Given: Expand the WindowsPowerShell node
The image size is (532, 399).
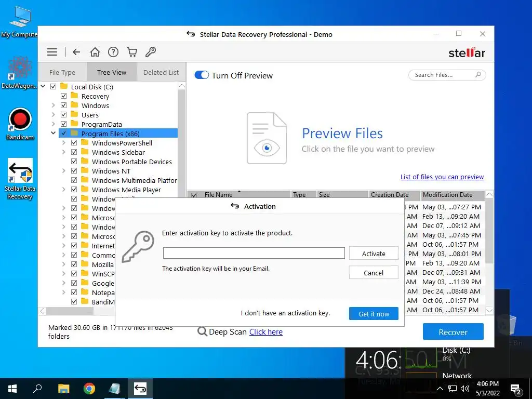Looking at the screenshot, I should point(64,143).
